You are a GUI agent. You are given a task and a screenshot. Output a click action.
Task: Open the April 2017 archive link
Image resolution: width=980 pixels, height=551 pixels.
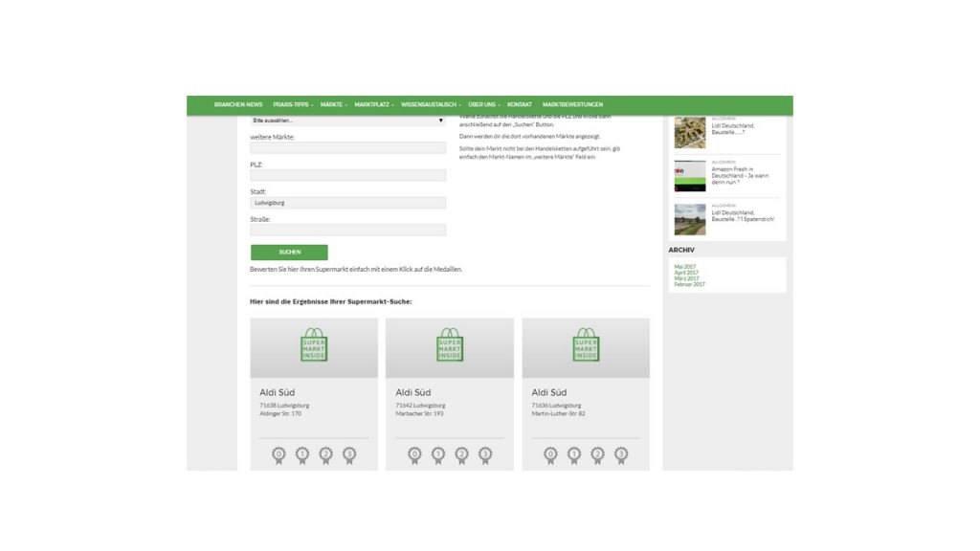(x=686, y=273)
